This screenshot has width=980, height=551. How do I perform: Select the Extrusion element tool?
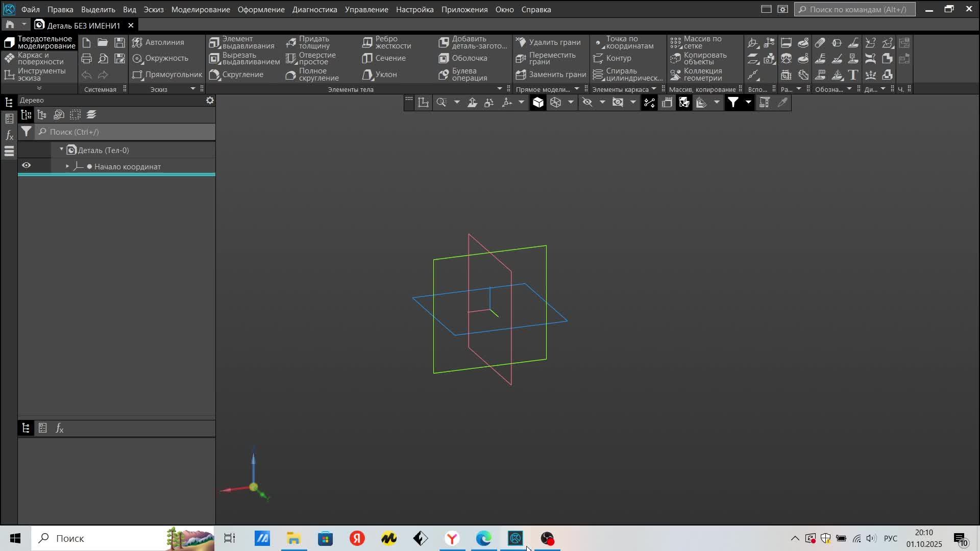(x=242, y=42)
